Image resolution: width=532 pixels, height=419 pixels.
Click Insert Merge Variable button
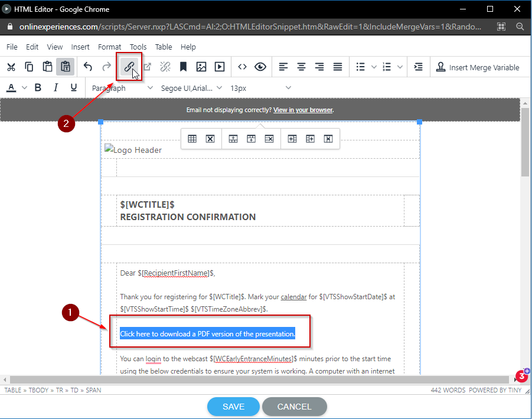[x=477, y=67]
